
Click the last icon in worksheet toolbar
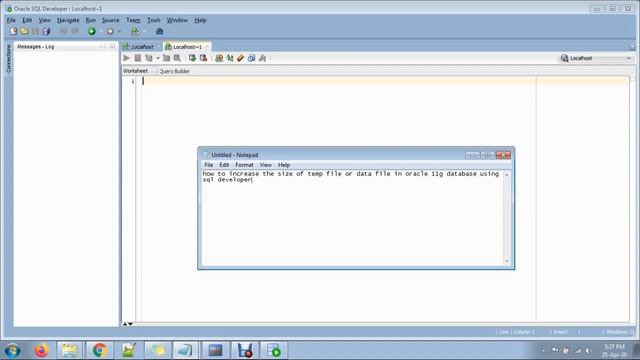(262, 58)
